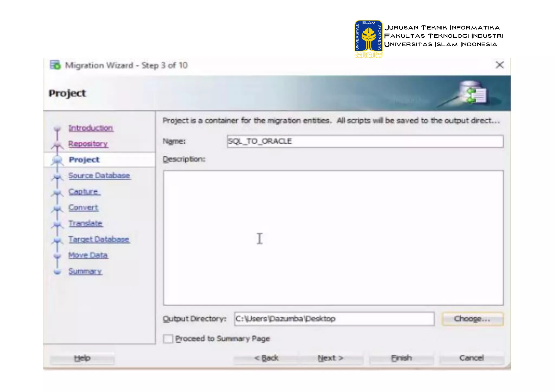
Task: Click the Project heading in the banner
Action: point(67,93)
